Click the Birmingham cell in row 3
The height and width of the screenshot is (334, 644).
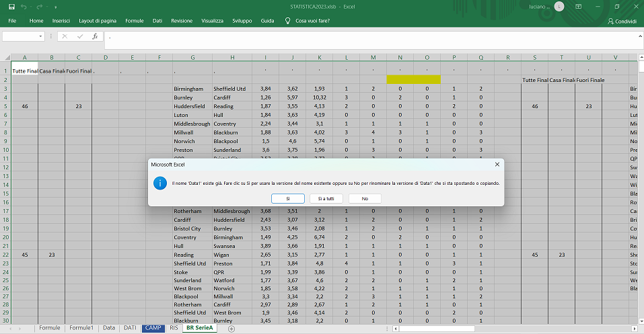click(x=192, y=89)
